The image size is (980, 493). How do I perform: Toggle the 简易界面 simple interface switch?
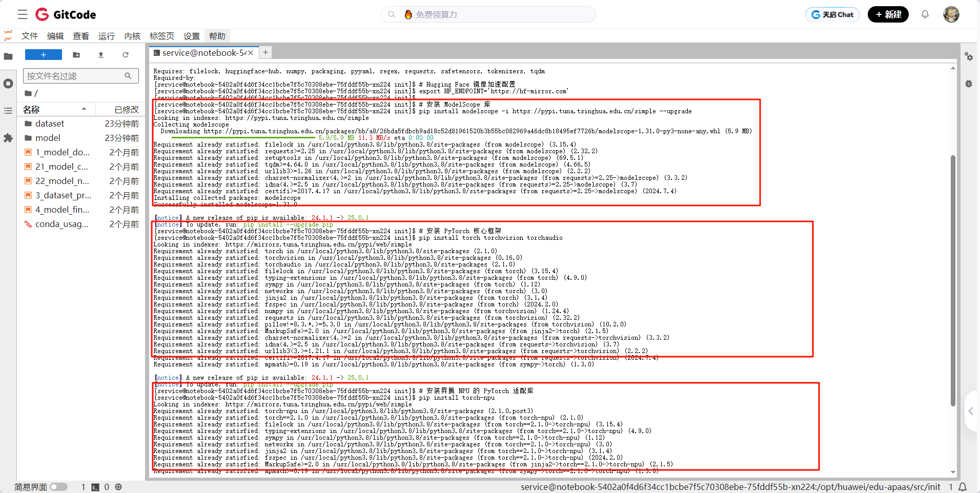59,487
